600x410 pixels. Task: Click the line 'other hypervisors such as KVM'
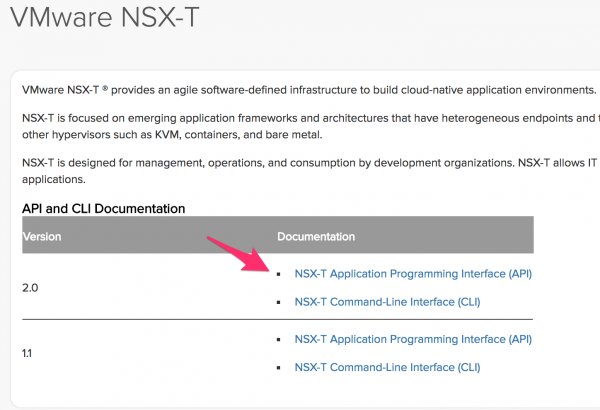click(172, 135)
